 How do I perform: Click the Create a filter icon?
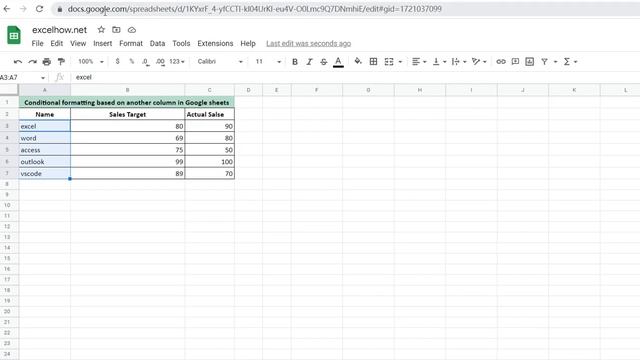544,62
